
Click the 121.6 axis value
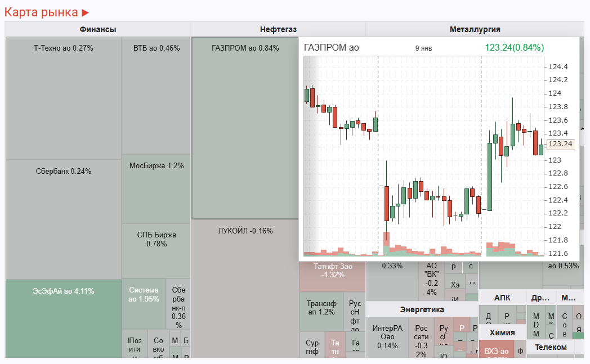[558, 253]
